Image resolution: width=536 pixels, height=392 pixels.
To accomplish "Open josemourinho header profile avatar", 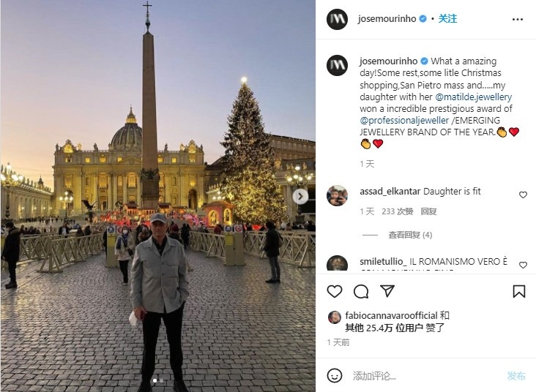I will 337,20.
